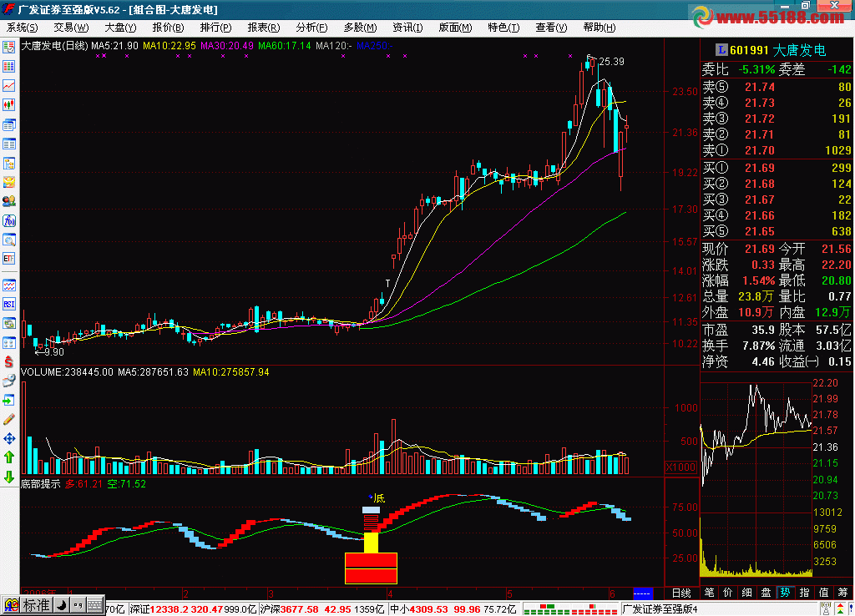Image resolution: width=855 pixels, height=616 pixels.
Task: Click the 卖① price 21.70 row
Action: [777, 150]
